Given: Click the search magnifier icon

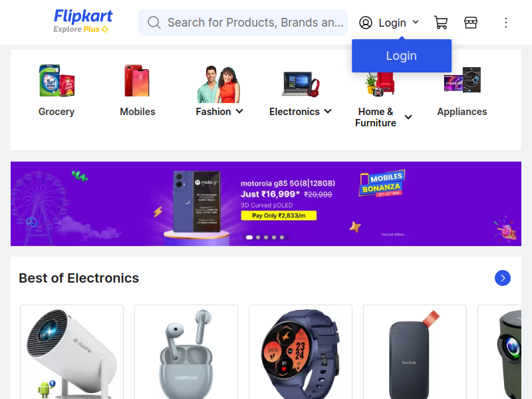Looking at the screenshot, I should coord(154,23).
